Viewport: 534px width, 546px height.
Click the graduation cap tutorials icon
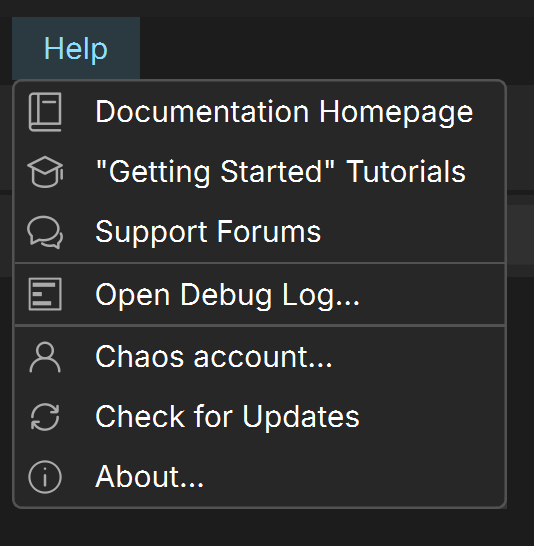click(x=45, y=172)
